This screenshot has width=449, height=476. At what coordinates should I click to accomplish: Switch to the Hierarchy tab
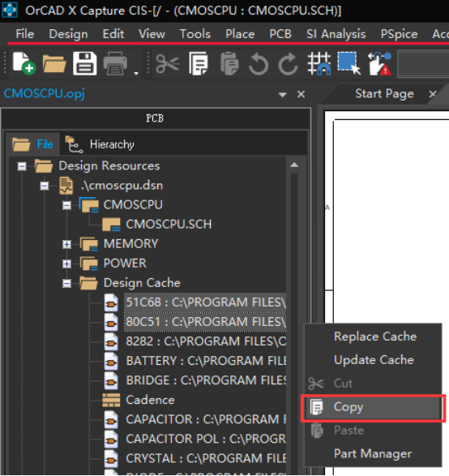[x=100, y=144]
